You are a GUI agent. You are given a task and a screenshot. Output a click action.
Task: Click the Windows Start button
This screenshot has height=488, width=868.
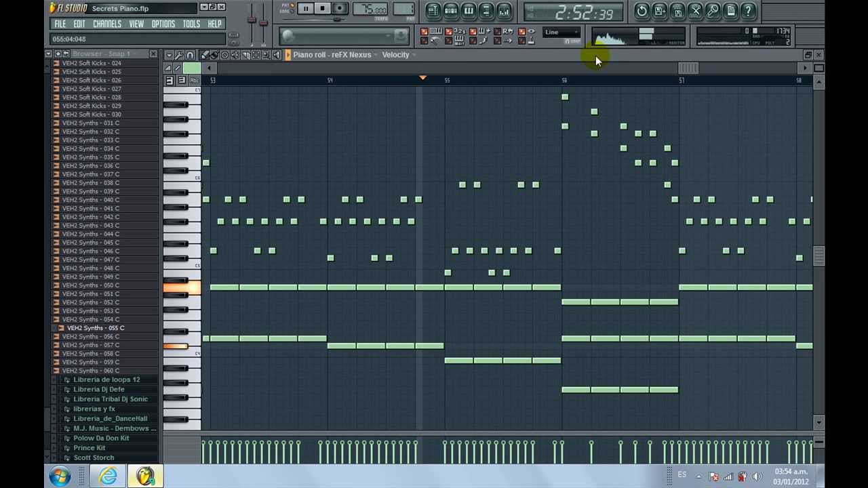pos(60,476)
